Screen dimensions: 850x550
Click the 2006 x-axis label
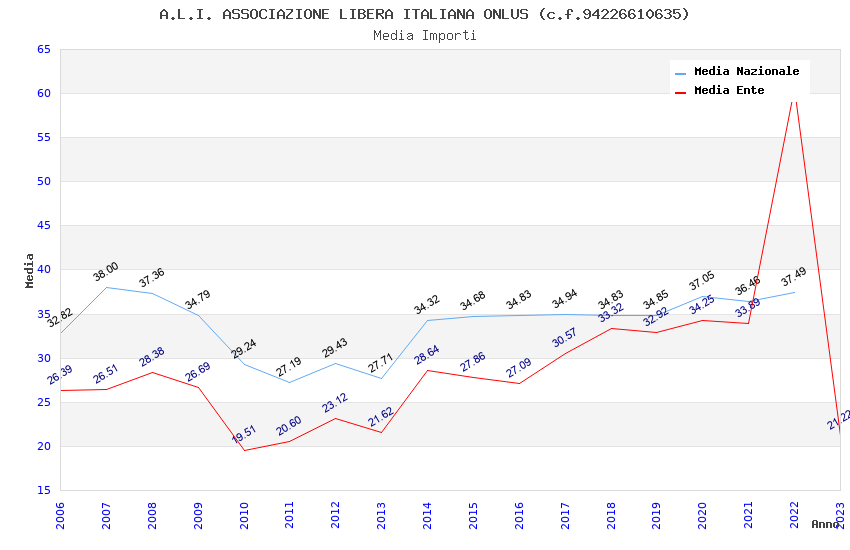(x=60, y=515)
